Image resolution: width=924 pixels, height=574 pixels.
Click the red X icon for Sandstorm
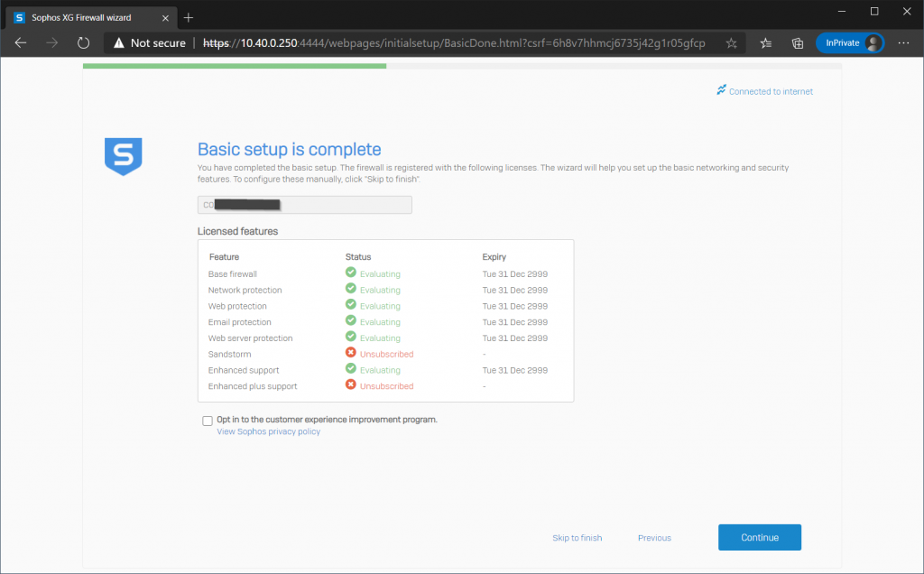tap(351, 352)
